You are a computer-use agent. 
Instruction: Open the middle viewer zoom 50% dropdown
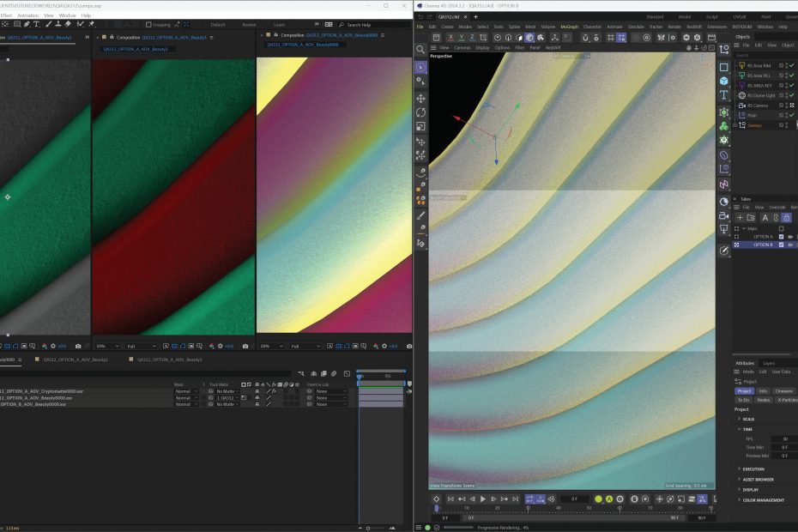[x=108, y=346]
